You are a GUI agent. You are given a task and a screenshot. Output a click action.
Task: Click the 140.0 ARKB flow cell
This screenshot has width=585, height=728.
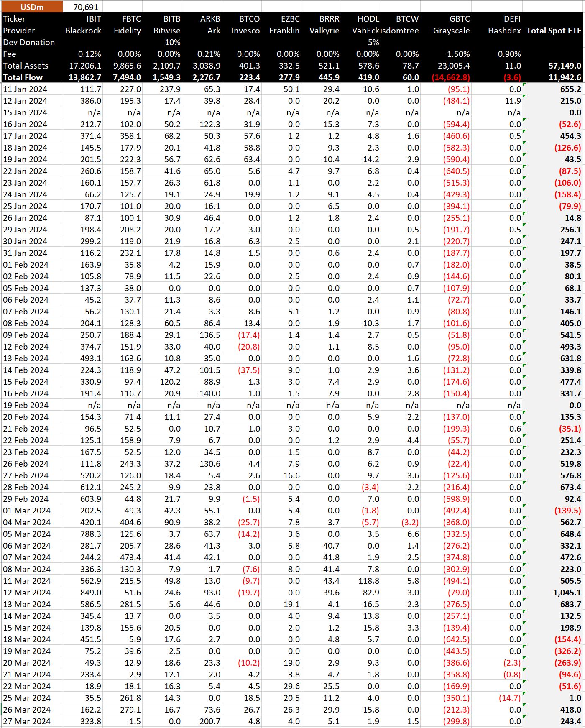pyautogui.click(x=209, y=393)
